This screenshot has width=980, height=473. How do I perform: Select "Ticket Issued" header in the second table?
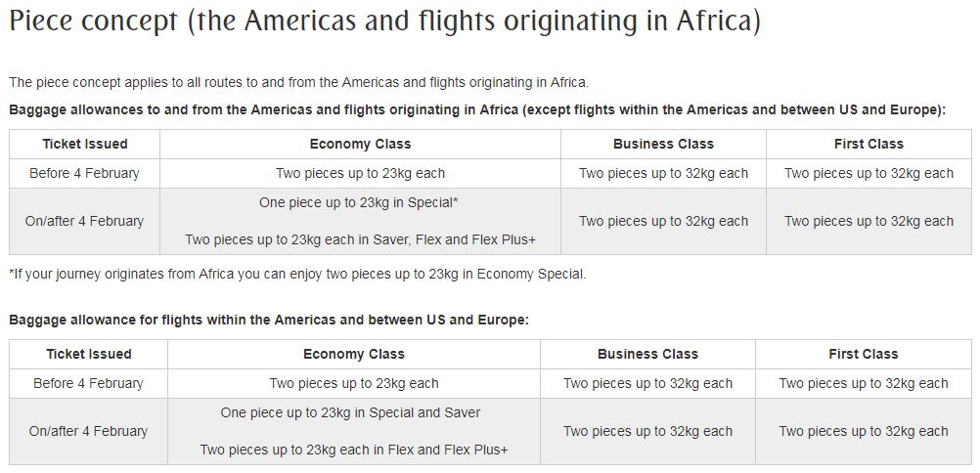click(88, 354)
